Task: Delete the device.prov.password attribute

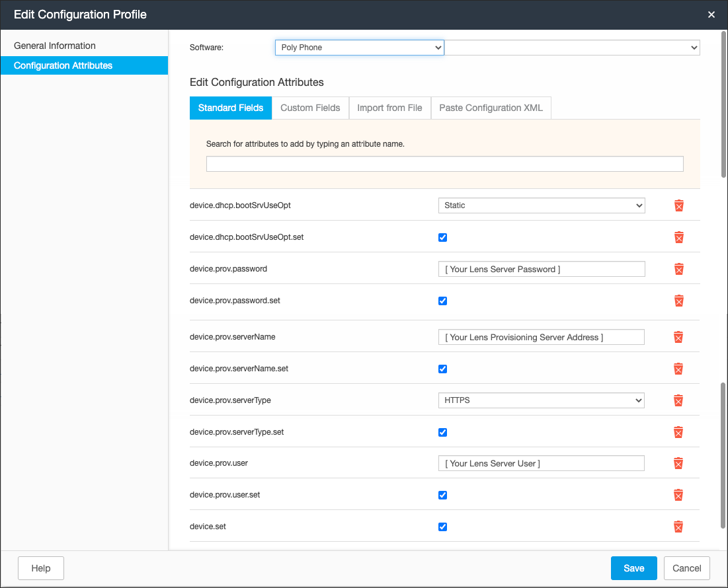Action: tap(679, 269)
